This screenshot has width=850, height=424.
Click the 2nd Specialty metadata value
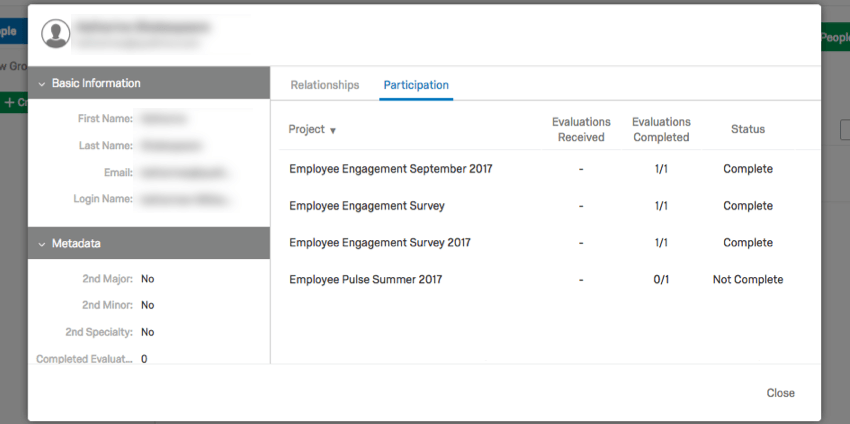pyautogui.click(x=147, y=332)
